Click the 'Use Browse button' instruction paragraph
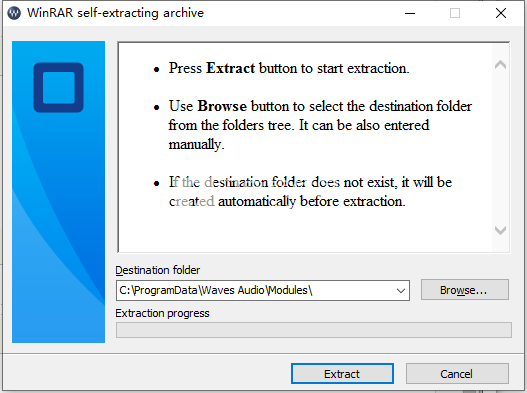Image resolution: width=527 pixels, height=393 pixels. (320, 125)
